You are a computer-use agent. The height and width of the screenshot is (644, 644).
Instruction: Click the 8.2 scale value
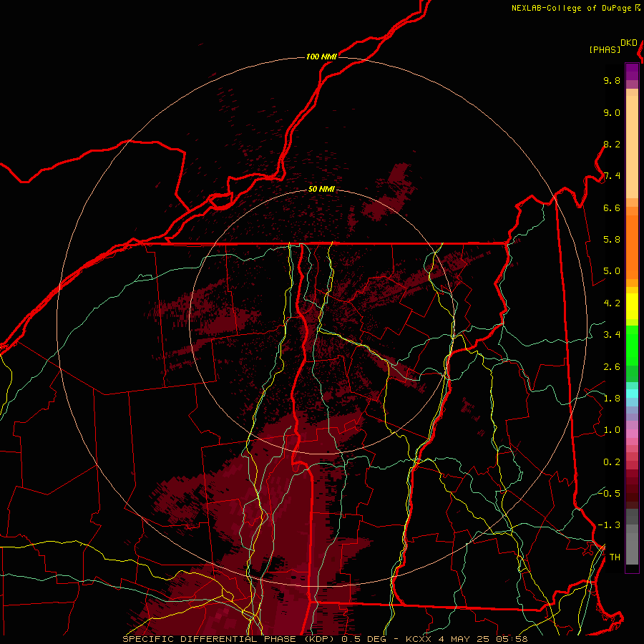pyautogui.click(x=612, y=144)
